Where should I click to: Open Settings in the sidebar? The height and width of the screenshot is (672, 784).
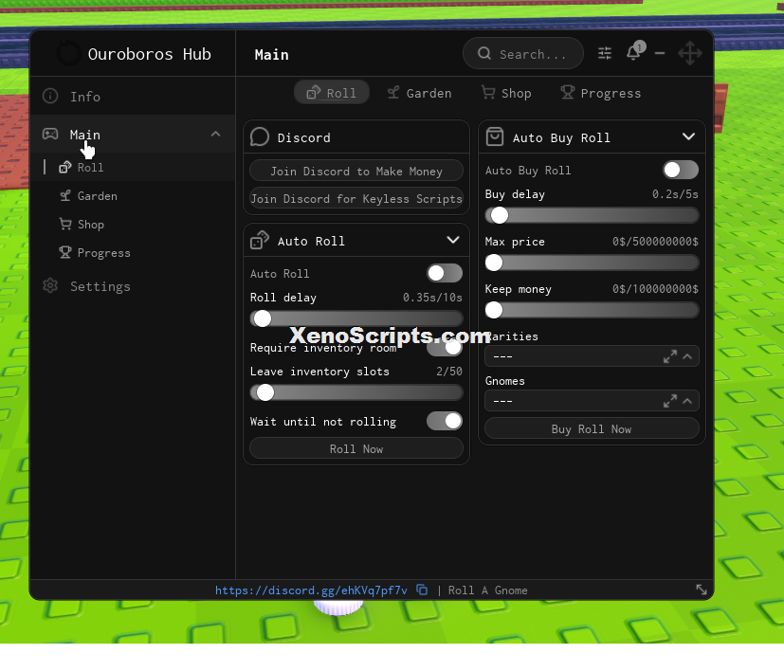pyautogui.click(x=133, y=286)
